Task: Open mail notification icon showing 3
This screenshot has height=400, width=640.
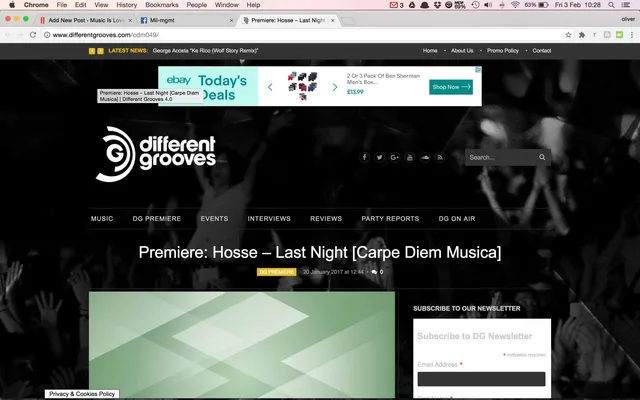Action: pyautogui.click(x=396, y=5)
